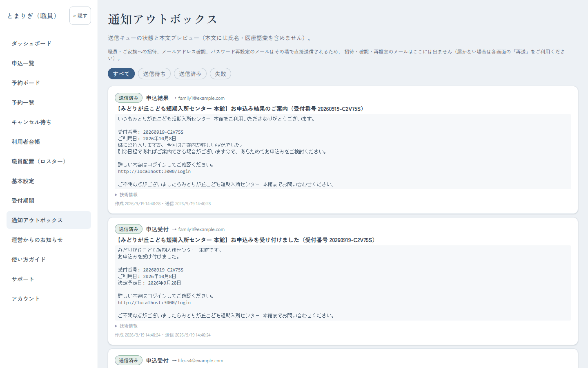Select 通知アウトボックス in the sidebar
This screenshot has width=588, height=368.
(x=49, y=220)
